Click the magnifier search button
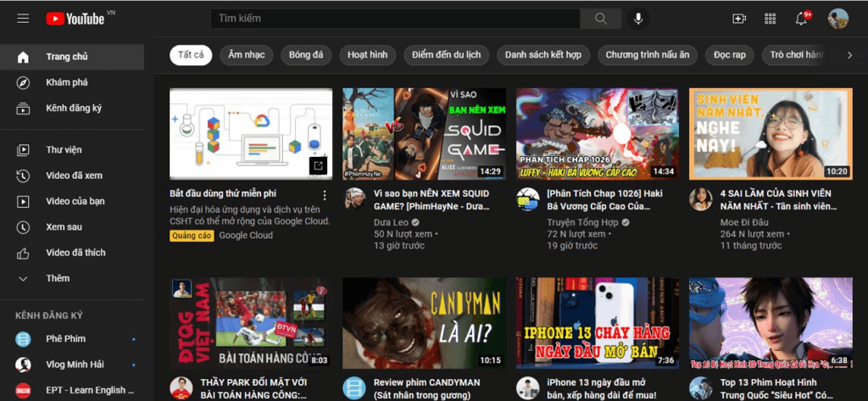This screenshot has height=401, width=868. tap(601, 19)
